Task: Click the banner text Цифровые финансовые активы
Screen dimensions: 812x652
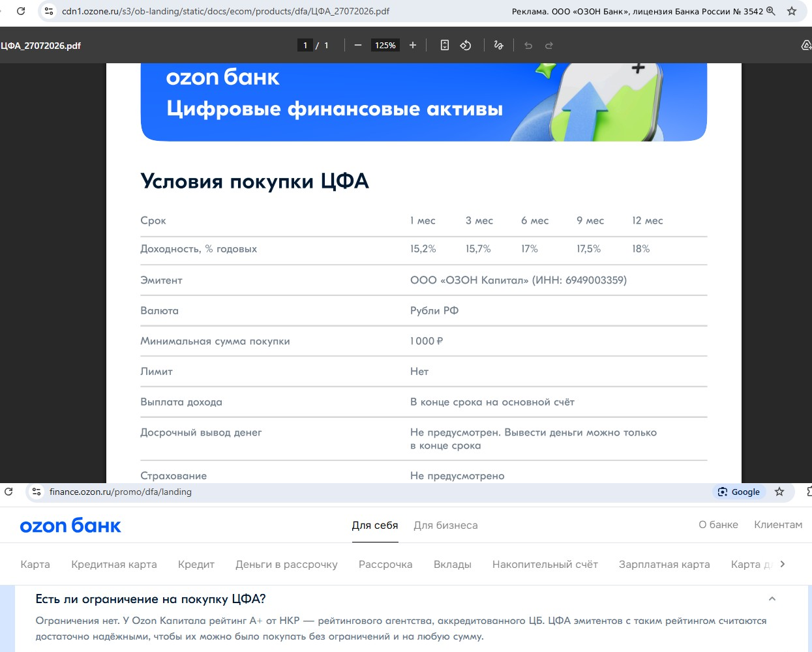Action: pyautogui.click(x=335, y=108)
